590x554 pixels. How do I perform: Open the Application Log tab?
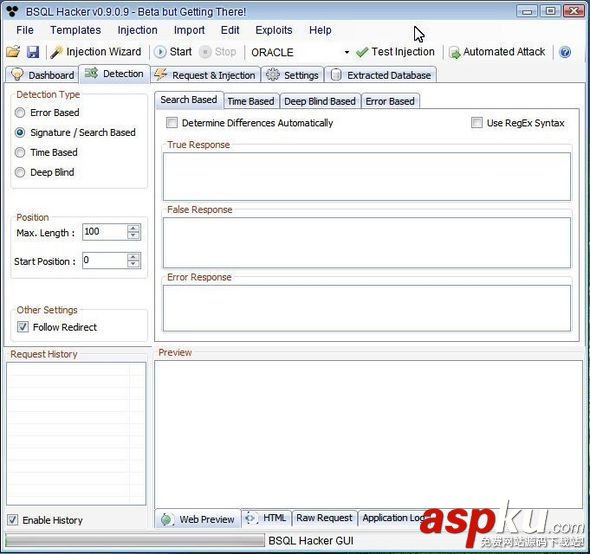tap(393, 518)
